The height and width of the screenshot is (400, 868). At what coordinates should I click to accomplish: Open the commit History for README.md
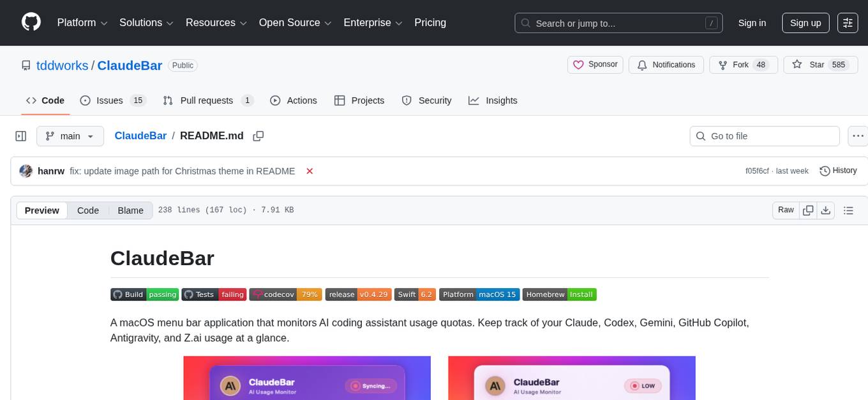[x=838, y=171]
